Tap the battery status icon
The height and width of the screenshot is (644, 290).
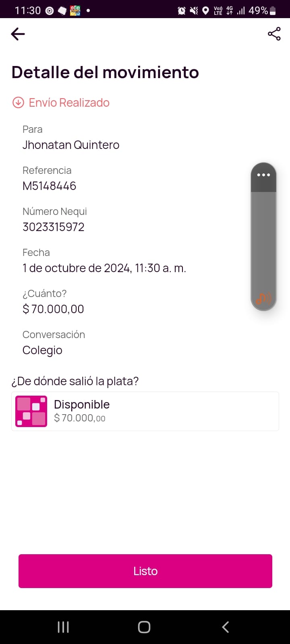(x=273, y=10)
